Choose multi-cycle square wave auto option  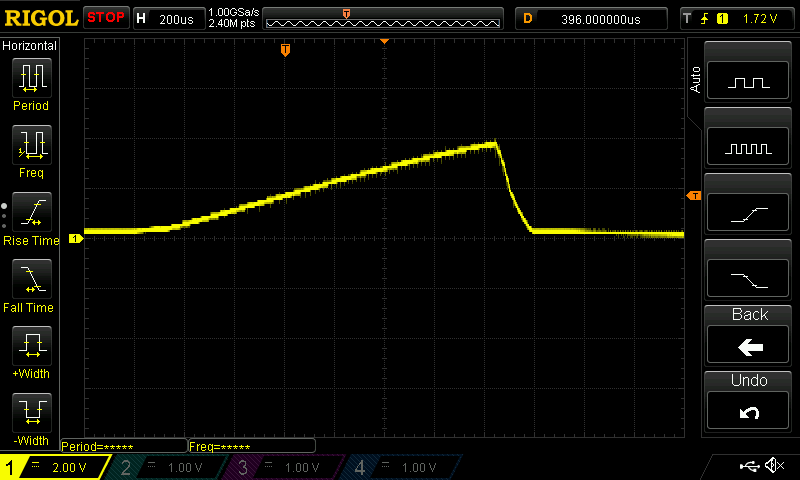(748, 147)
